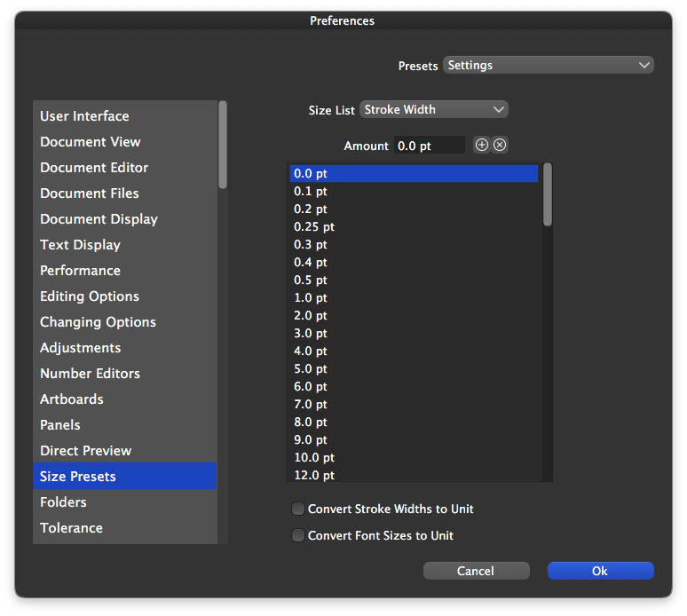Image resolution: width=687 pixels, height=616 pixels.
Task: Enable Convert Stroke Widths to Unit
Action: pyautogui.click(x=298, y=509)
